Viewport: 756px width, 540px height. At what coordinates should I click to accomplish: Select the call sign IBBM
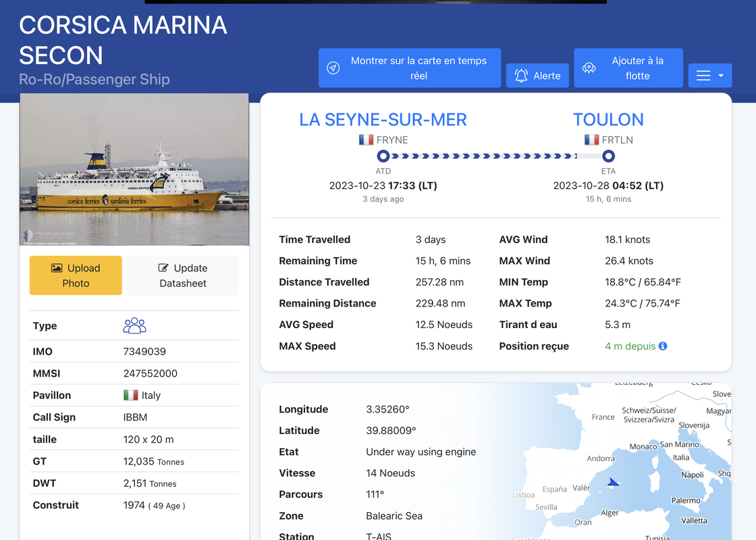pos(136,418)
